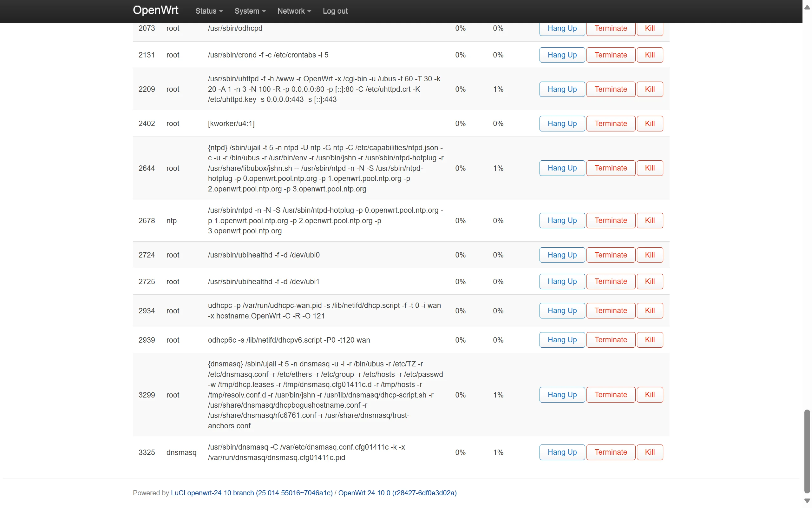Terminate dnsmasq process 3325
The image size is (812, 508).
(611, 452)
